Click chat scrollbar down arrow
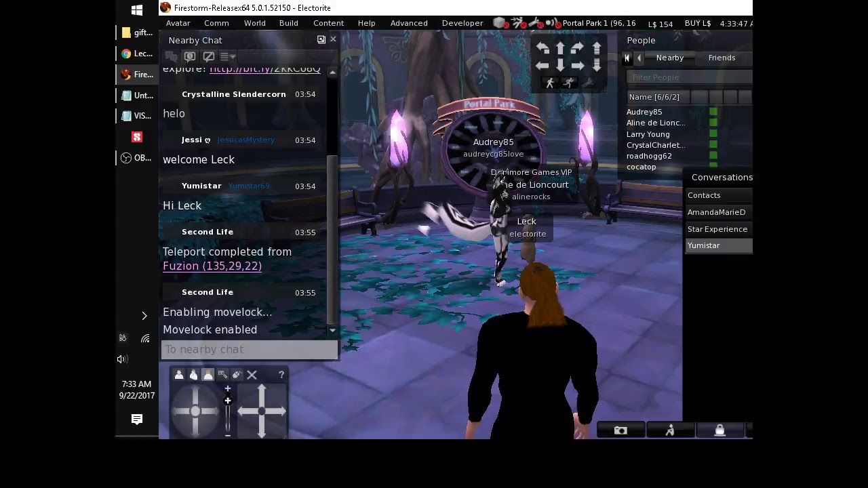This screenshot has height=488, width=868. tap(332, 330)
